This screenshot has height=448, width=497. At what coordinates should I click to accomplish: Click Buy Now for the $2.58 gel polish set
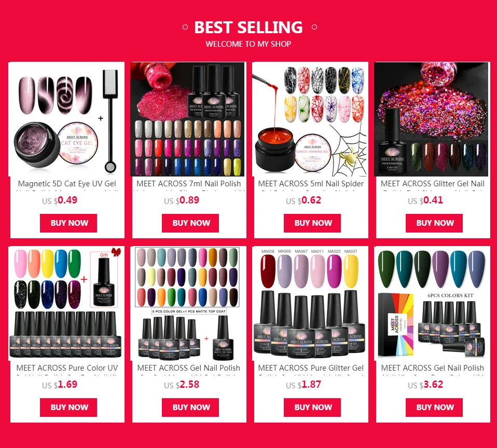pos(190,408)
